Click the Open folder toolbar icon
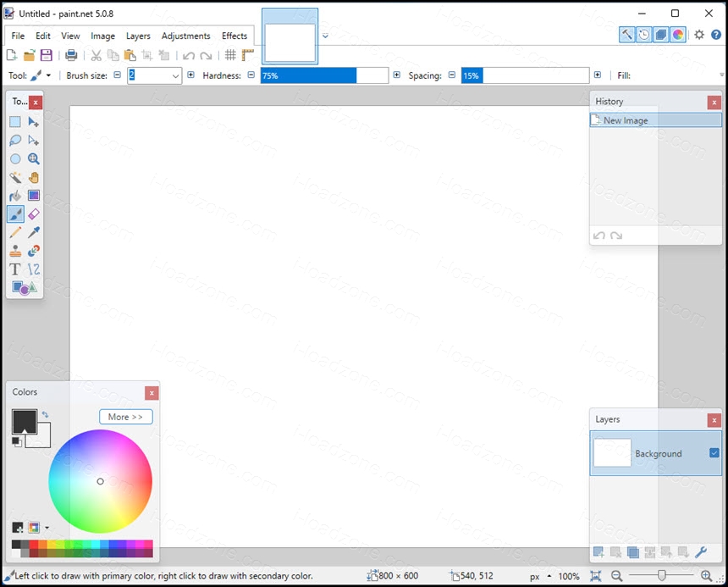This screenshot has width=728, height=587. [x=30, y=55]
